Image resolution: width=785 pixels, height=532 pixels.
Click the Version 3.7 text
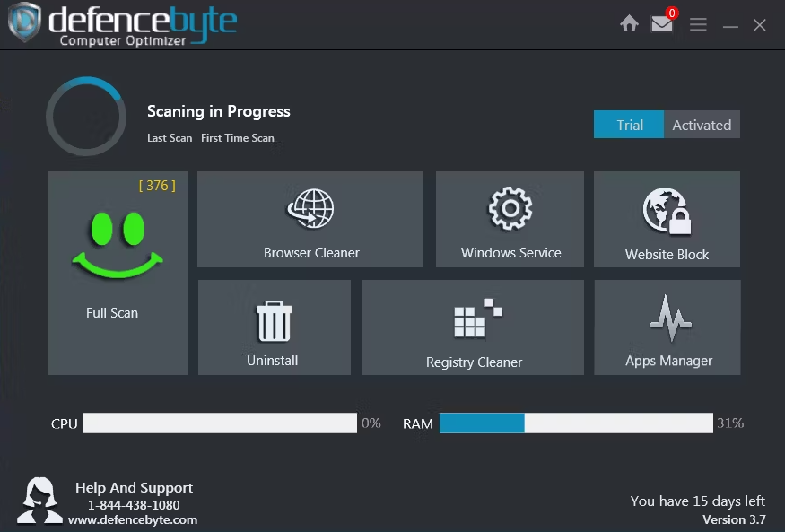(735, 520)
